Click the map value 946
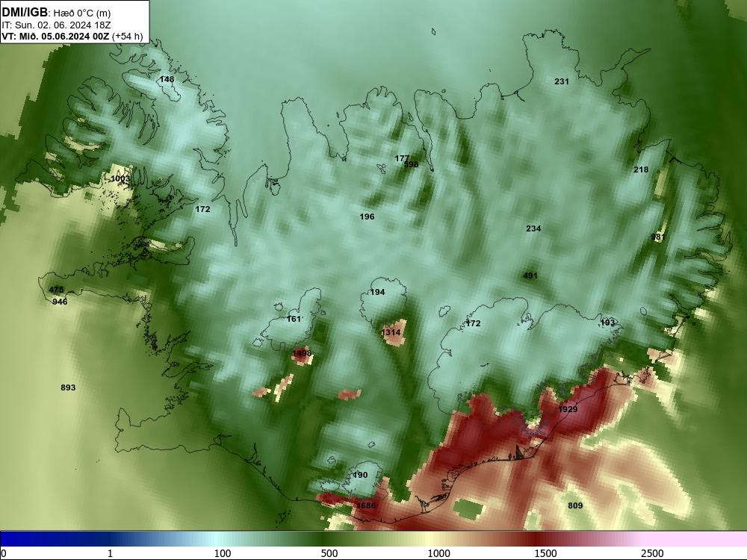This screenshot has width=747, height=560. (60, 302)
